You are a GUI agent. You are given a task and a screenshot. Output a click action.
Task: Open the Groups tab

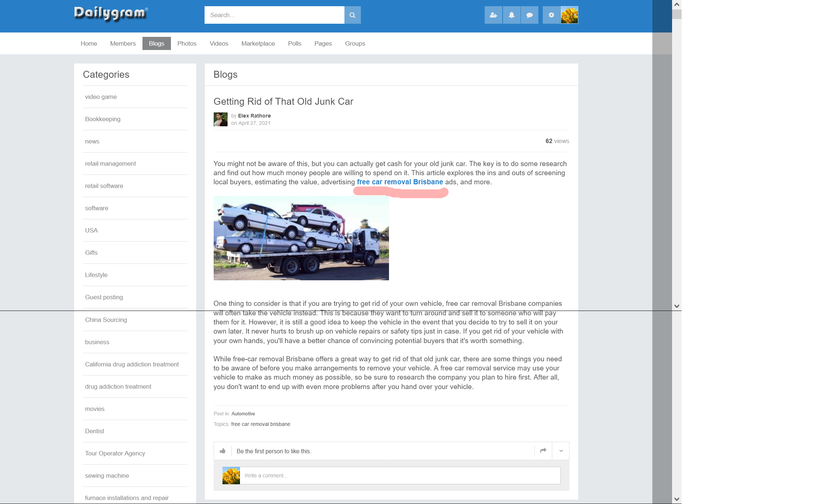(x=355, y=43)
